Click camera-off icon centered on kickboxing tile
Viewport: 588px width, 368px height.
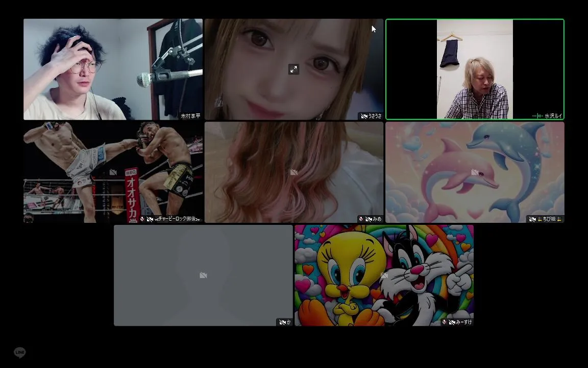click(x=113, y=172)
